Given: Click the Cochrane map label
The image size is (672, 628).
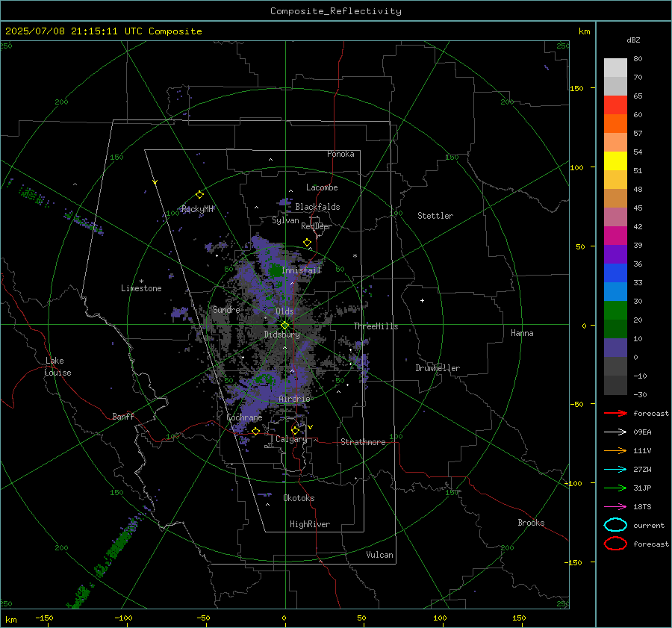Looking at the screenshot, I should coord(244,417).
